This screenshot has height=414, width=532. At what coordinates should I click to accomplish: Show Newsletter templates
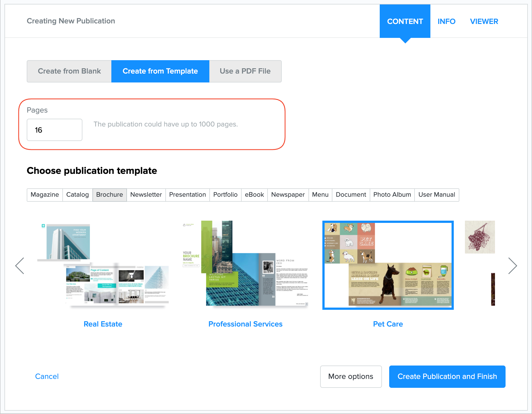pos(146,195)
